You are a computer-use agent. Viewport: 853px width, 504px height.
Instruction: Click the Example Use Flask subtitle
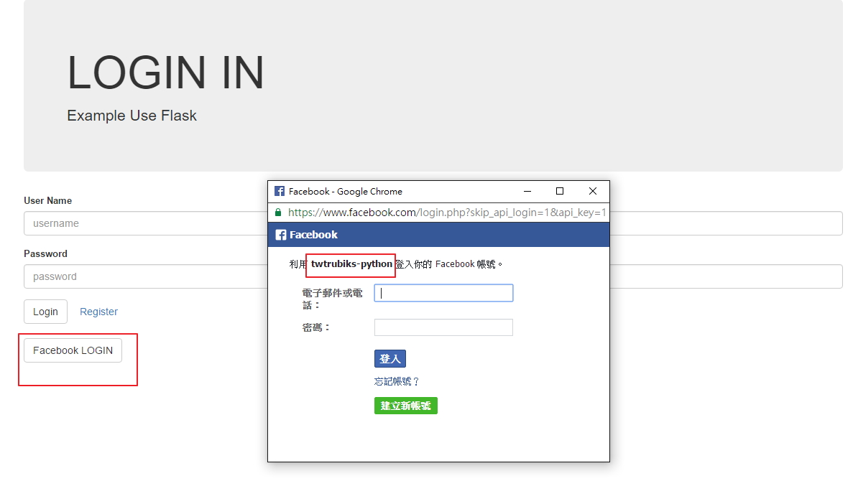(132, 116)
